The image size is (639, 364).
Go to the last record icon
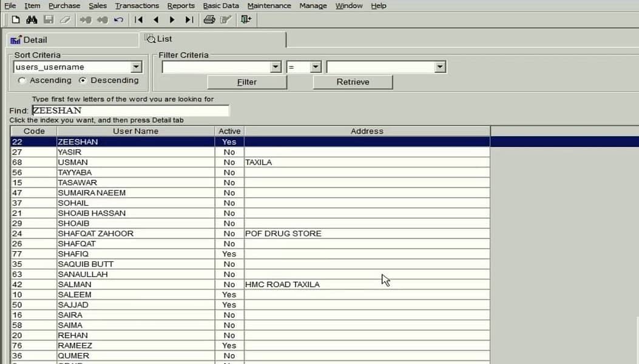tap(188, 19)
